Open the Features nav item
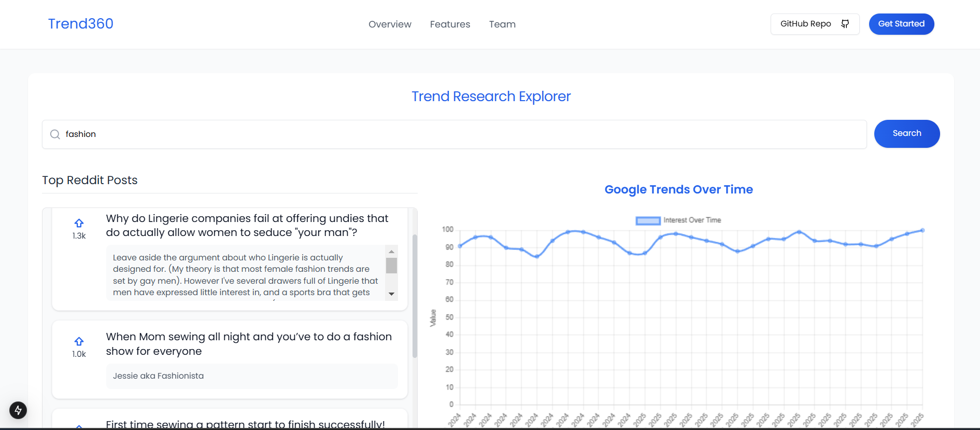The height and width of the screenshot is (430, 980). (450, 24)
